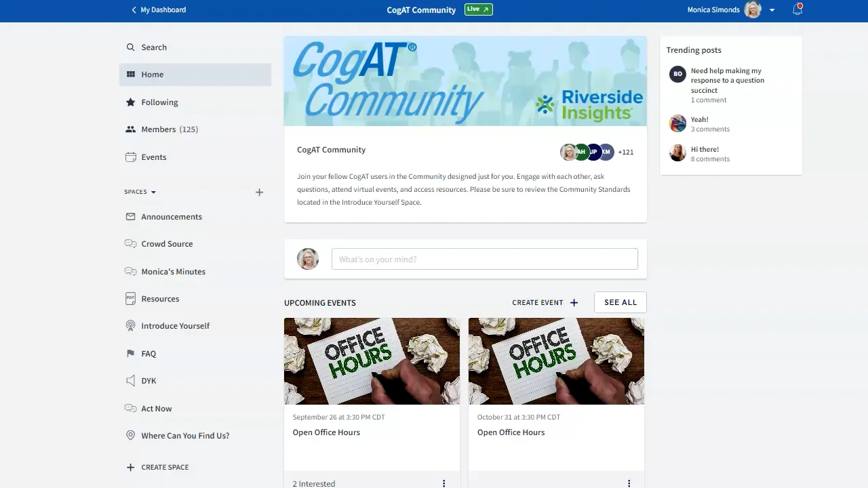Select Home in the sidebar

[x=195, y=75]
